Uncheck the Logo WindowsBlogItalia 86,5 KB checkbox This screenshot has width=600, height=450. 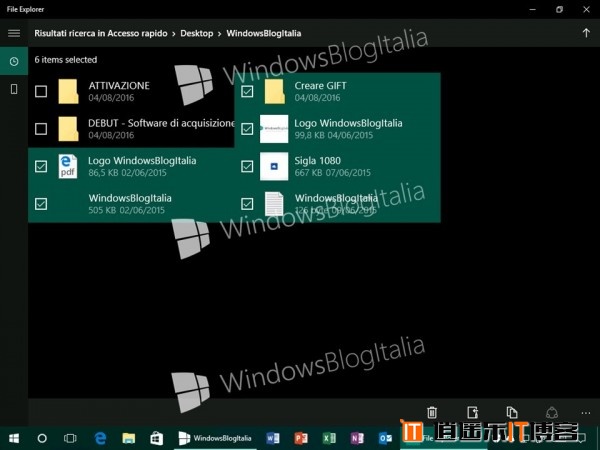coord(41,166)
